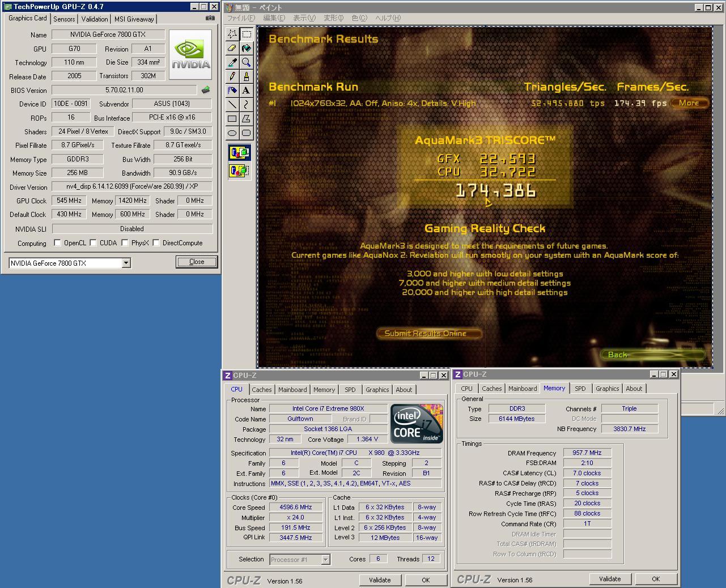
Task: Toggle the DirectCompute checkbox
Action: [x=156, y=243]
